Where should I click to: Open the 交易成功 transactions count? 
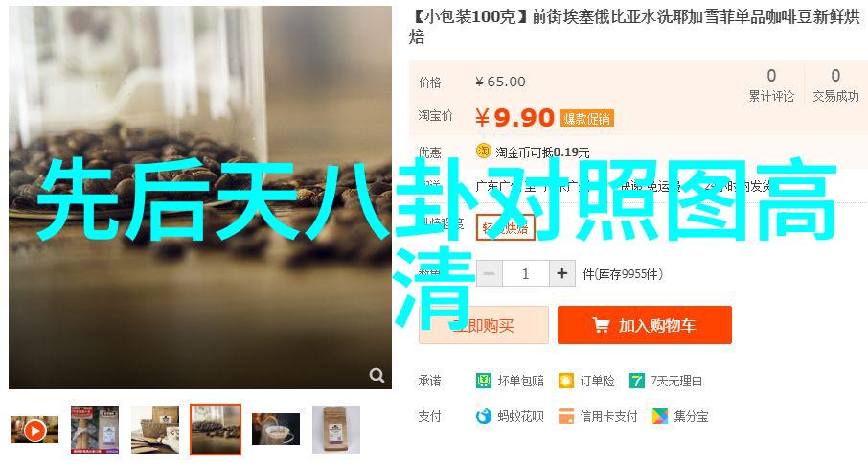click(835, 85)
